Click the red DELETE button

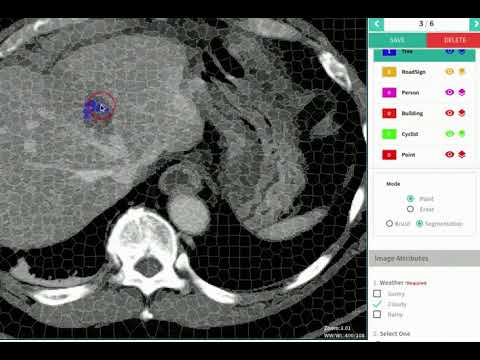coord(454,40)
